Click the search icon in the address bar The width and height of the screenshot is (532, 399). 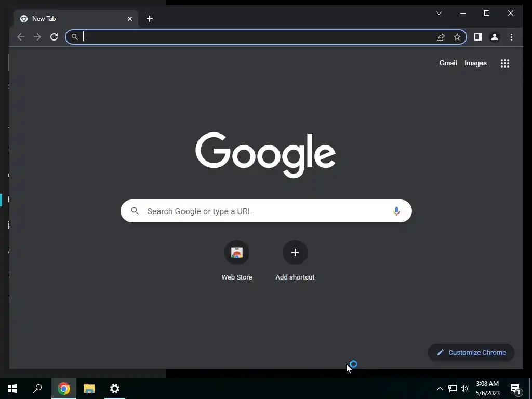coord(75,37)
